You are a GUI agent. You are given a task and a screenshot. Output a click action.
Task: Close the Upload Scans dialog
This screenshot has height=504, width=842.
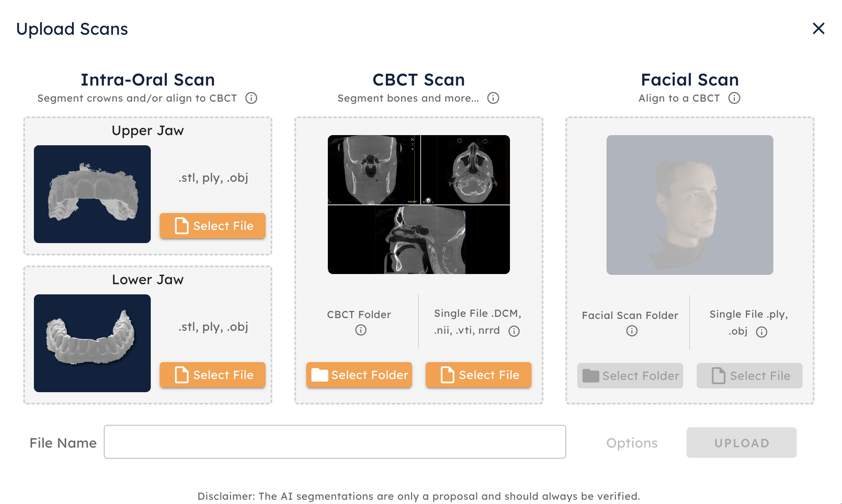click(x=818, y=28)
